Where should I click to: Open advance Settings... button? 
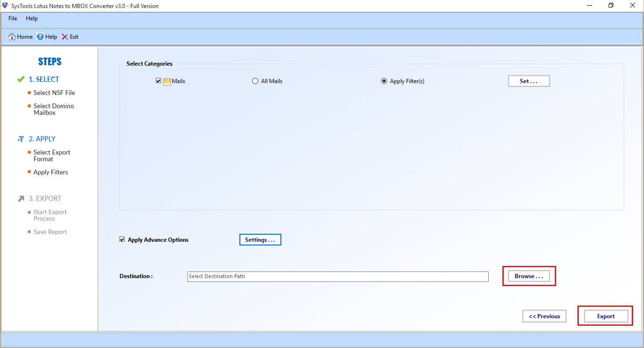click(x=260, y=239)
